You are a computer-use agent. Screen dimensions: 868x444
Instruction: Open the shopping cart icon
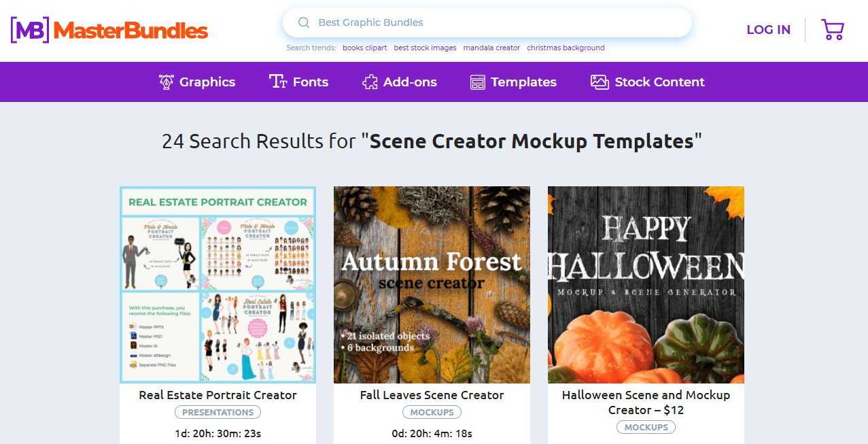(833, 29)
